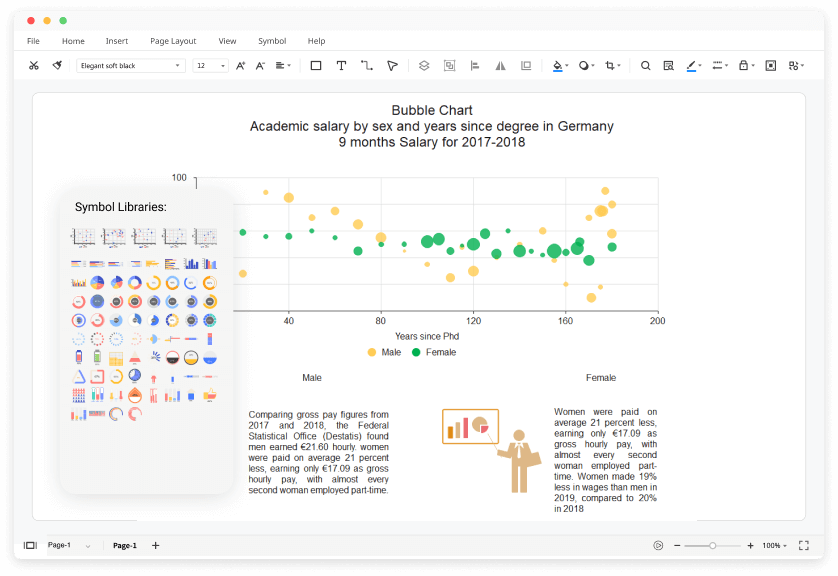Switch to the Page Layout menu
The height and width of the screenshot is (576, 838).
click(x=173, y=41)
